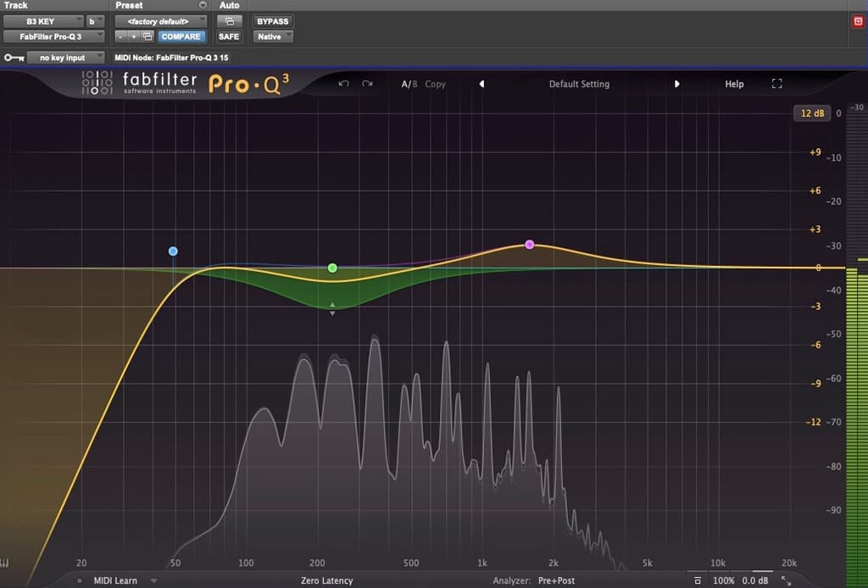The height and width of the screenshot is (588, 868).
Task: Click the resize arrows icon at bottom right
Action: point(786,581)
